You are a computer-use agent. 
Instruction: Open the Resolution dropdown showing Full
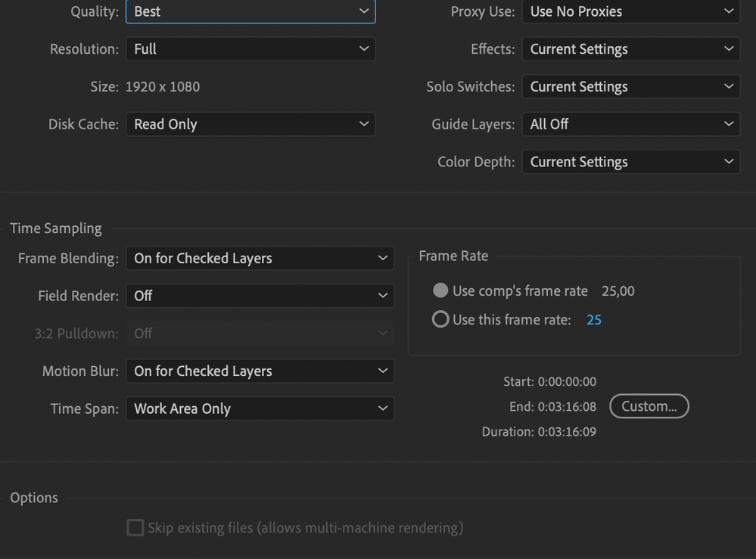(250, 48)
